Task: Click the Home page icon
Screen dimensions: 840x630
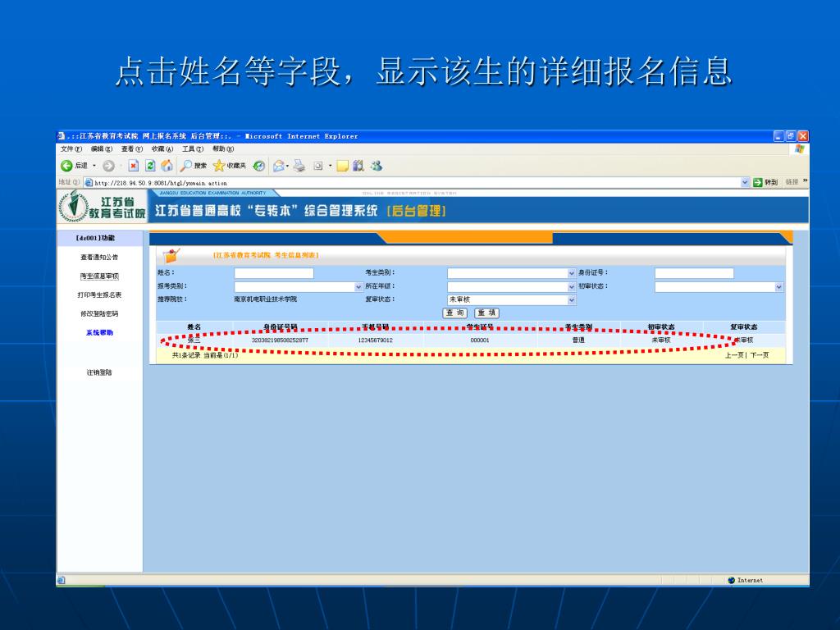Action: point(167,166)
